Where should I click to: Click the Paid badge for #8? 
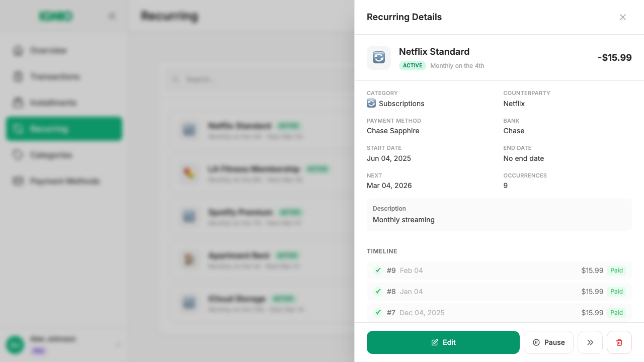click(x=616, y=292)
